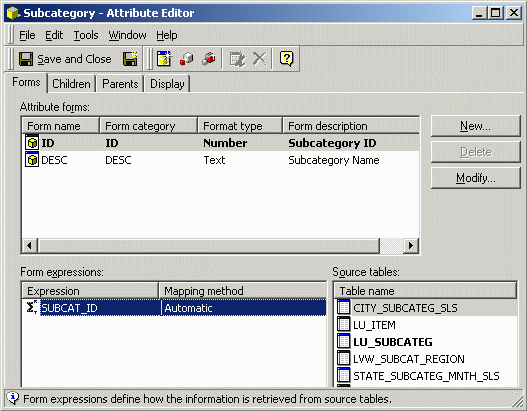Click the New... button
Viewport: 527px width, 411px height.
coord(475,126)
